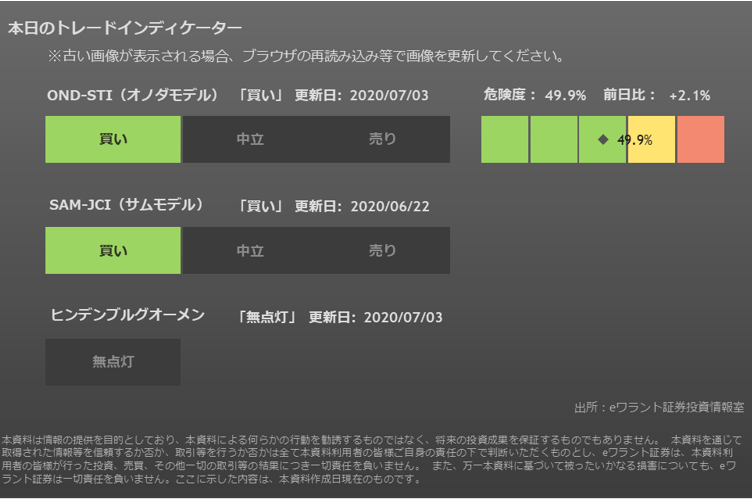Select the OND-STI 売り segment
The image size is (752, 499).
pyautogui.click(x=382, y=140)
